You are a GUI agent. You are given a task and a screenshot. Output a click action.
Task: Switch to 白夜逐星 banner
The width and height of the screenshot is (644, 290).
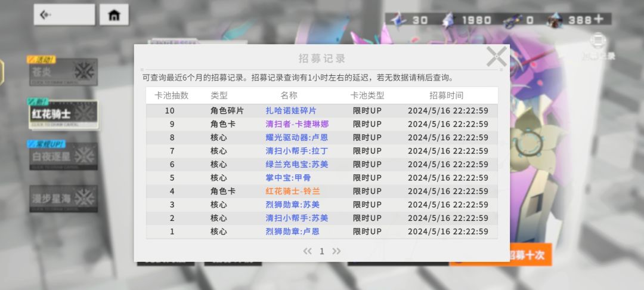[63, 156]
